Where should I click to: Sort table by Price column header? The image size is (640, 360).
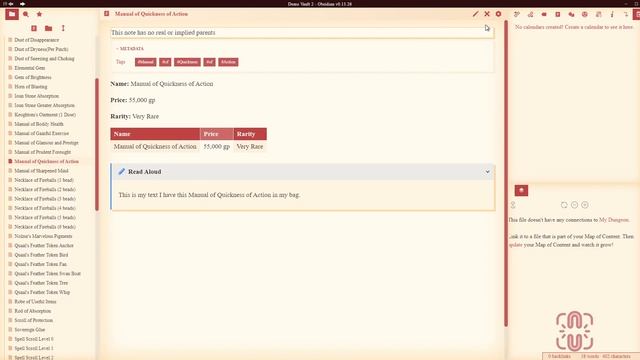pyautogui.click(x=216, y=134)
